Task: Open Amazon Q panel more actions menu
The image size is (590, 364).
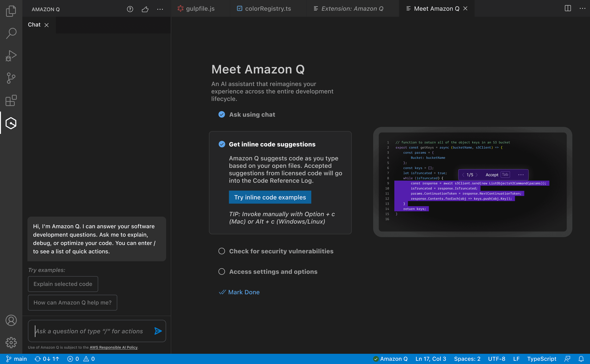Action: coord(160,9)
